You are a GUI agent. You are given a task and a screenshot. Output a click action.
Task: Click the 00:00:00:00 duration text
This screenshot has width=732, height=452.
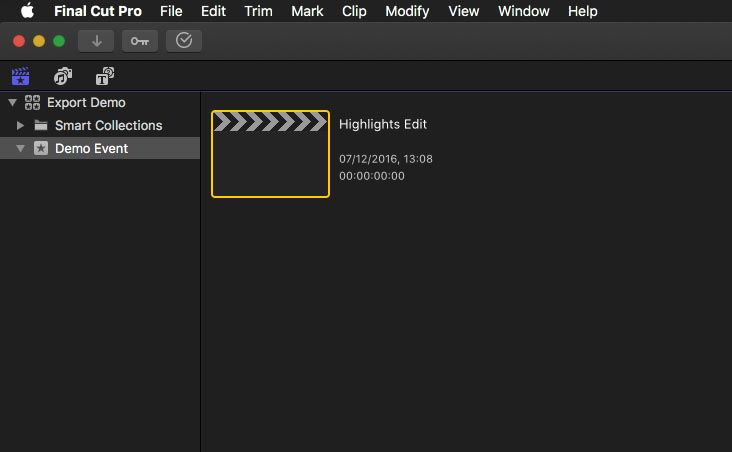(372, 176)
